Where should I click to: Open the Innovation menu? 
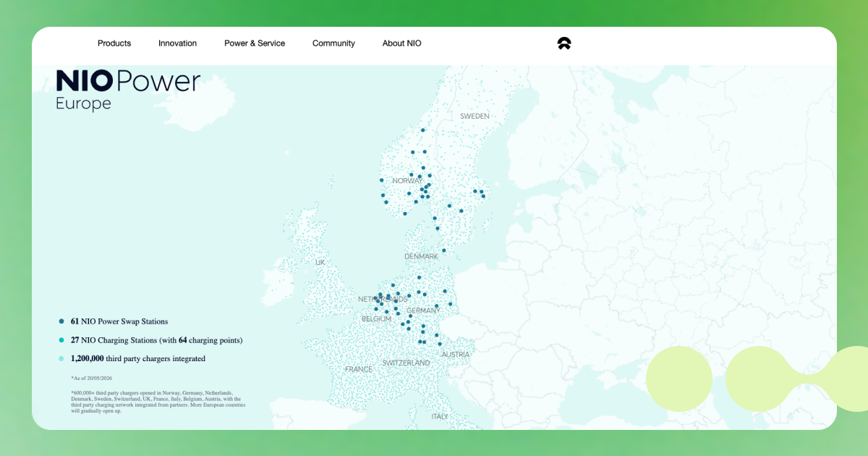tap(177, 43)
